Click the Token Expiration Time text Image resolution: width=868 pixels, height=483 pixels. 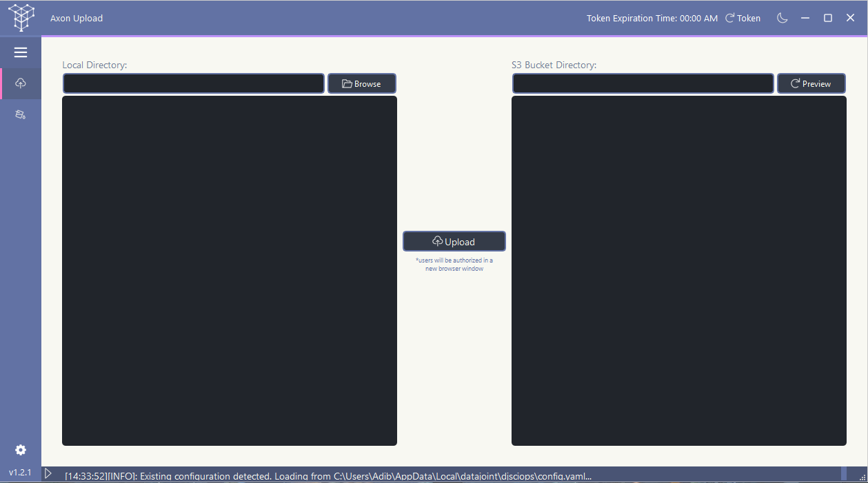point(652,18)
